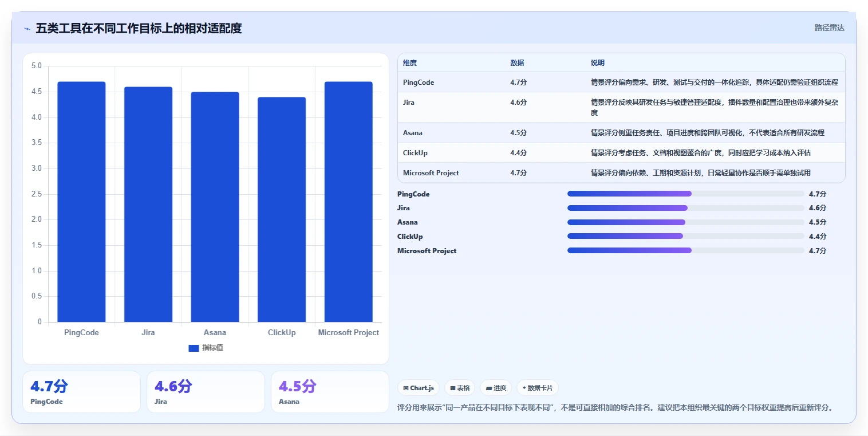Select the Microsoft Project chart bar
Image resolution: width=868 pixels, height=436 pixels.
348,202
